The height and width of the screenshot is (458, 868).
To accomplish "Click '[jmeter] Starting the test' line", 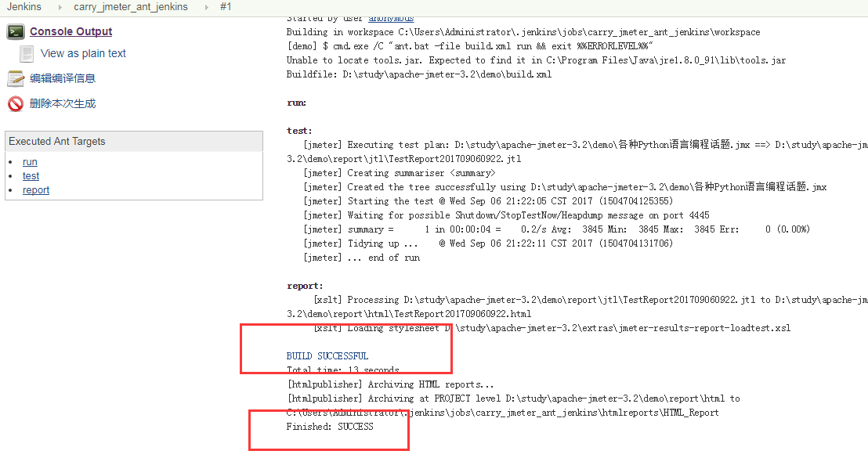I will click(488, 200).
